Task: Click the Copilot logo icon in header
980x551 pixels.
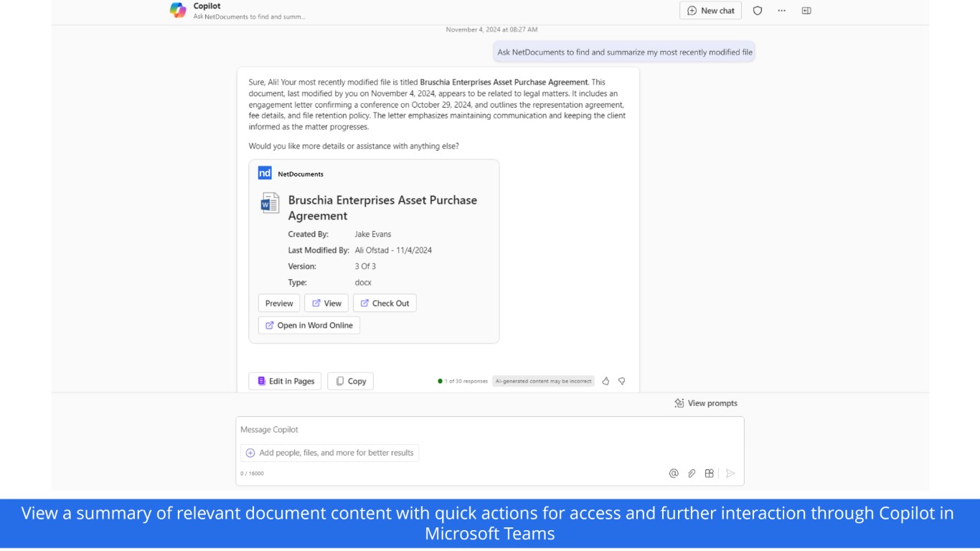Action: click(178, 10)
